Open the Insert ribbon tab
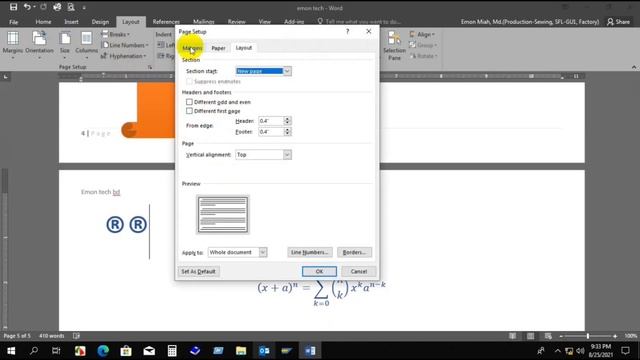Viewport: 640px width, 360px height. tap(71, 22)
